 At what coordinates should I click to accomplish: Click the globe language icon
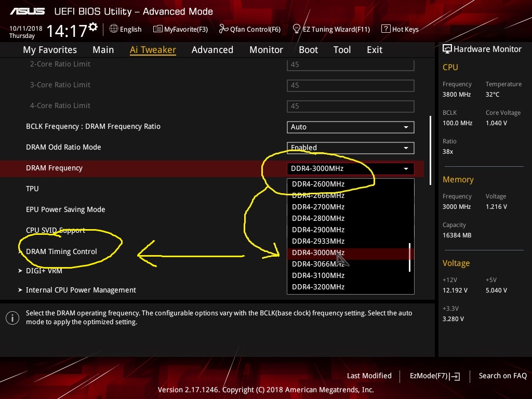114,29
